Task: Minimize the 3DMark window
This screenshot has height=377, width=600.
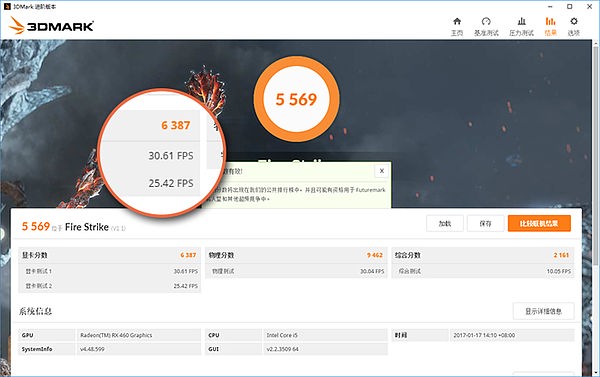Action: (x=550, y=7)
